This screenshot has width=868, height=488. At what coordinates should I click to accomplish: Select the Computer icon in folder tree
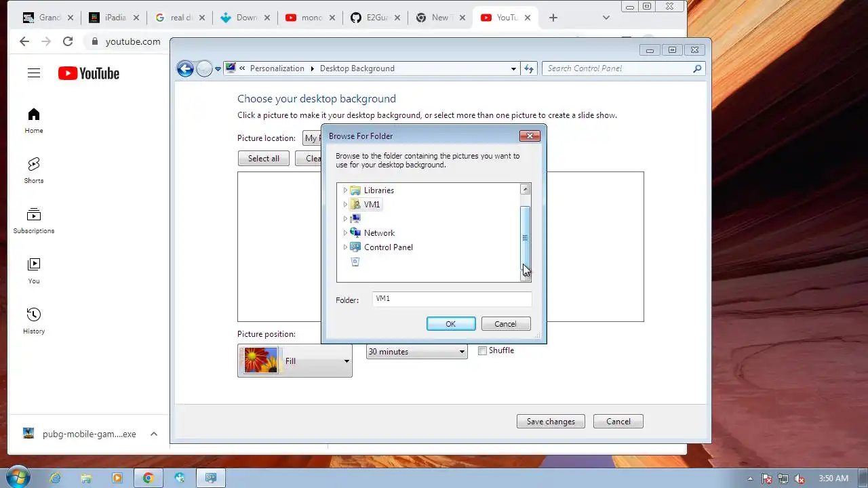click(x=355, y=218)
